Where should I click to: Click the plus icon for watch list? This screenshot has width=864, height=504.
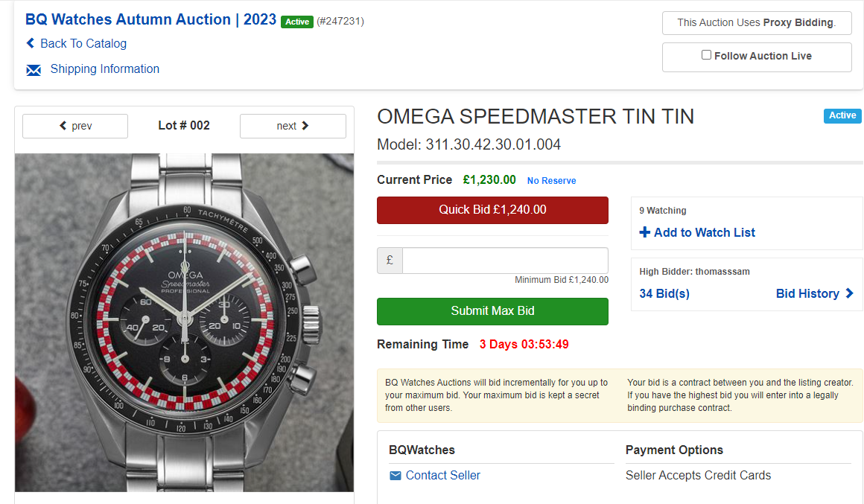pyautogui.click(x=645, y=232)
